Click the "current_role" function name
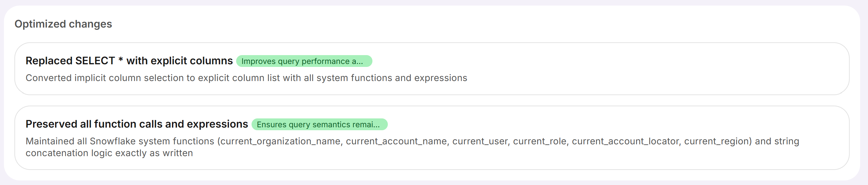 pos(539,141)
